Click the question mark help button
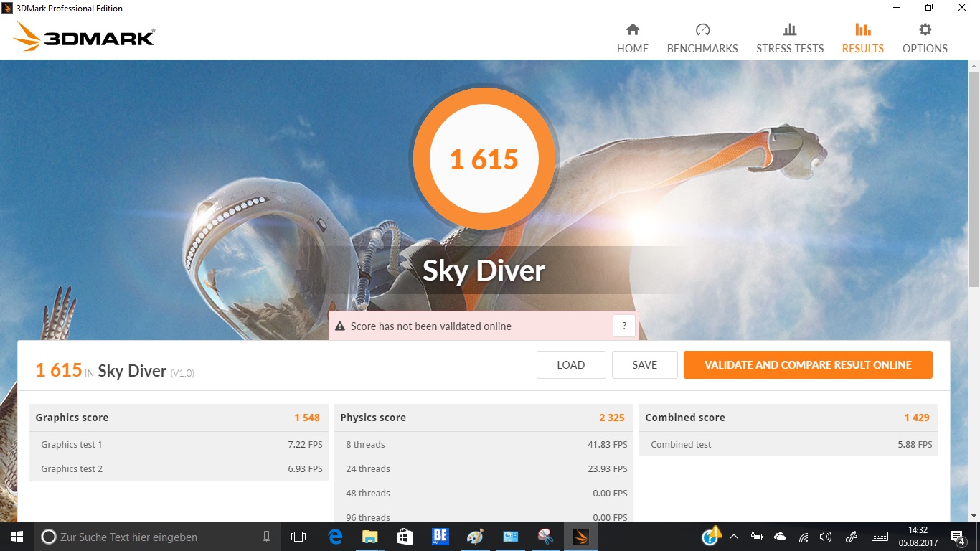Viewport: 980px width, 551px height. 624,326
